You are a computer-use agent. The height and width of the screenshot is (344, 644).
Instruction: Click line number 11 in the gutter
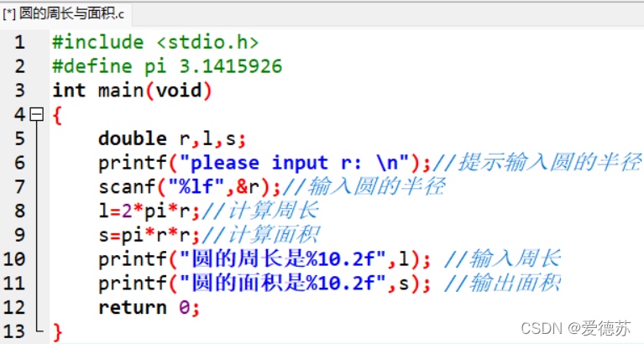(14, 284)
